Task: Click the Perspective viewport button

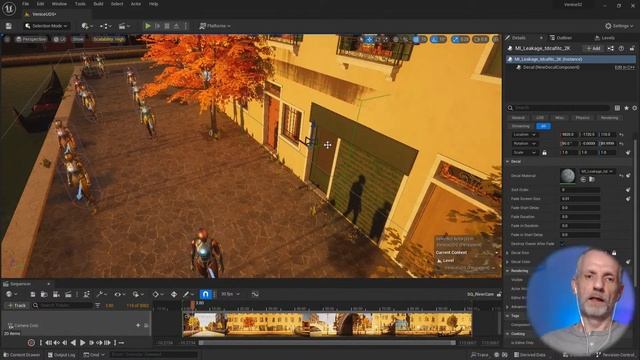Action: pyautogui.click(x=31, y=39)
